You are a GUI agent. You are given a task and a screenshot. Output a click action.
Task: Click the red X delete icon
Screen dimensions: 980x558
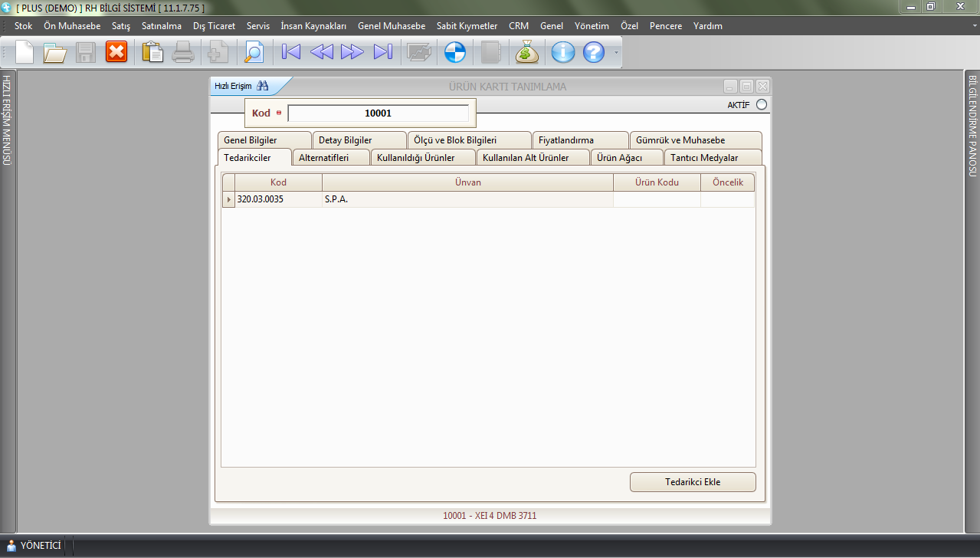(116, 52)
